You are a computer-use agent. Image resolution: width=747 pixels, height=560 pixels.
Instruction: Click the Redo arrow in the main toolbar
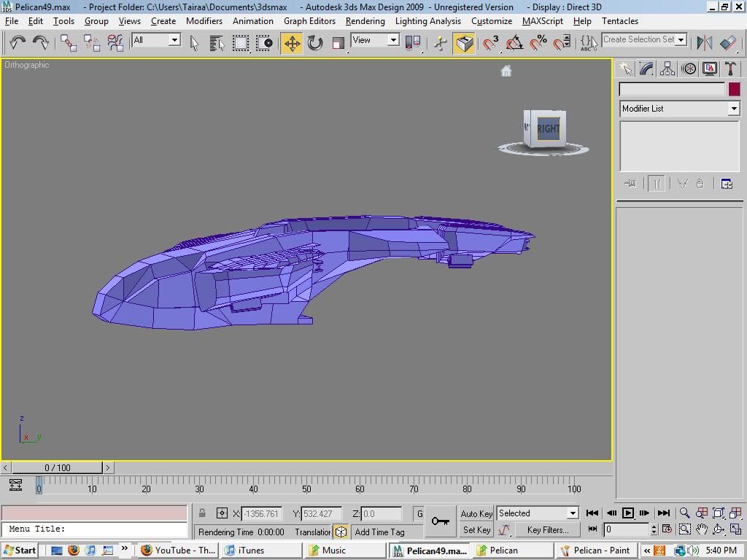(41, 43)
